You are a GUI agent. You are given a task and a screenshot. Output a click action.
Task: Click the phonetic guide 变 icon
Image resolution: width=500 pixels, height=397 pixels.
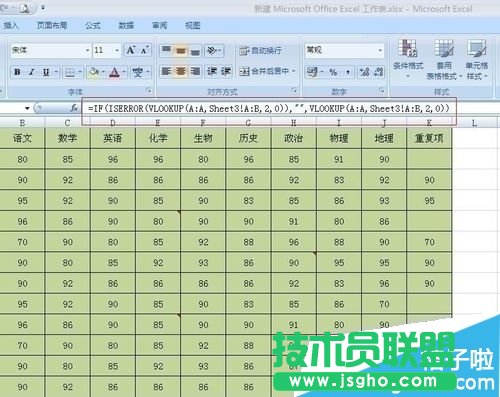coord(137,72)
